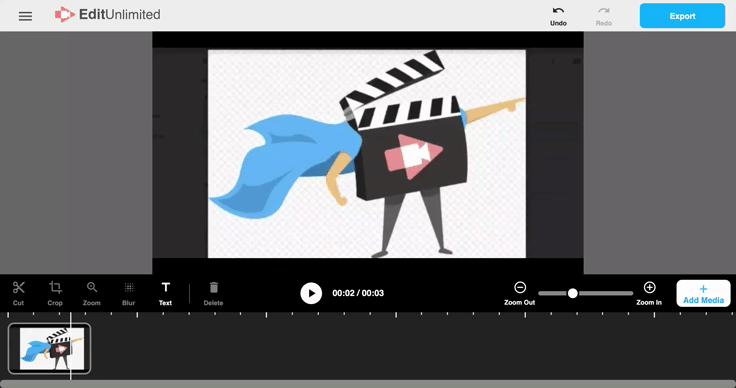The height and width of the screenshot is (388, 736).
Task: Undo the last edit
Action: [558, 16]
